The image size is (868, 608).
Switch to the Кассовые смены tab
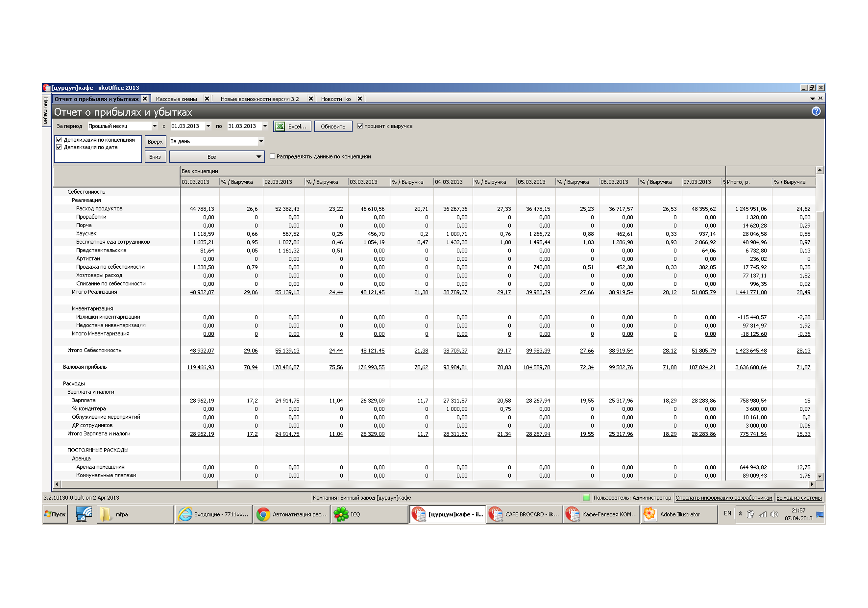click(176, 99)
